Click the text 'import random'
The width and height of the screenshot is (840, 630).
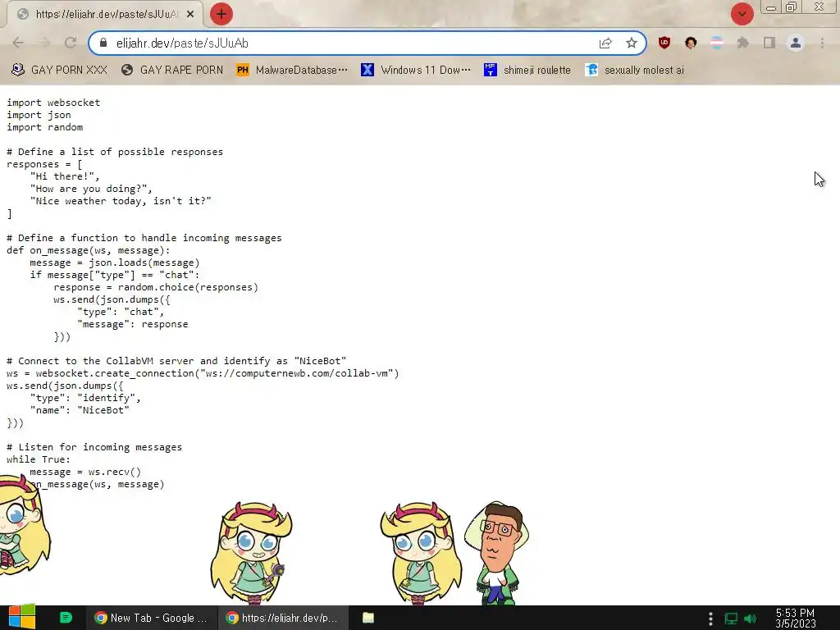(44, 127)
